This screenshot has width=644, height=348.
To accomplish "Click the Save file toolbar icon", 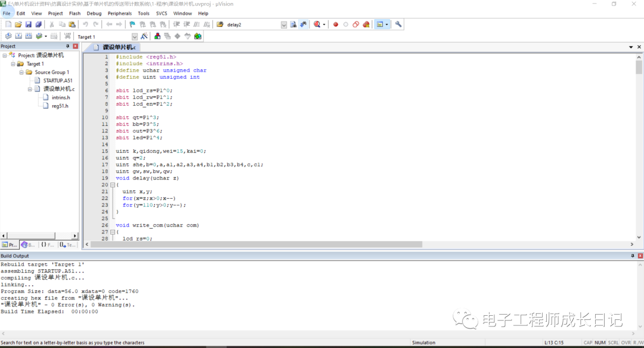I will pyautogui.click(x=28, y=24).
